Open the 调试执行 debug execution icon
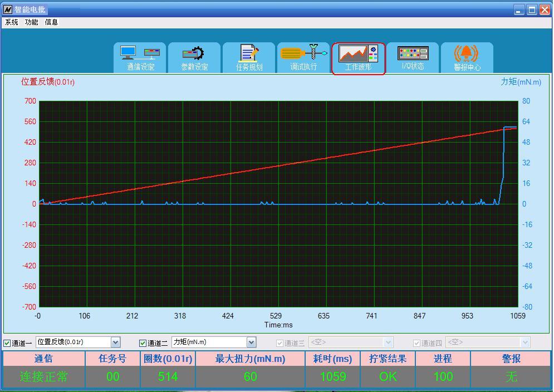This screenshot has height=392, width=554. [x=303, y=57]
